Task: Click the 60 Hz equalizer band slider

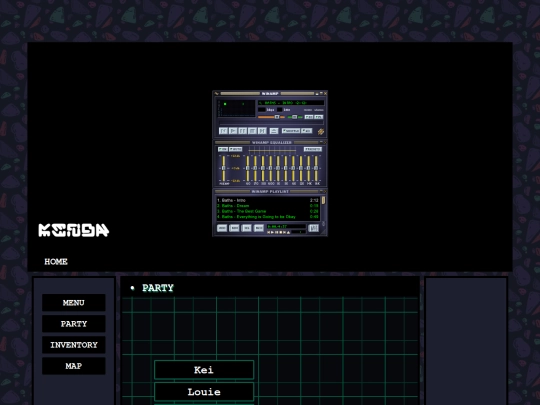Action: point(247,168)
